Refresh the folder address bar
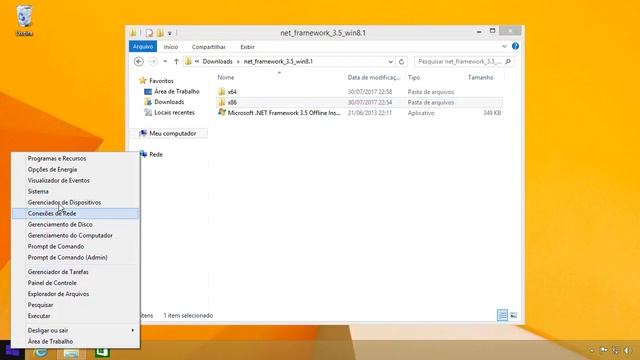The height and width of the screenshot is (360, 640). point(401,62)
